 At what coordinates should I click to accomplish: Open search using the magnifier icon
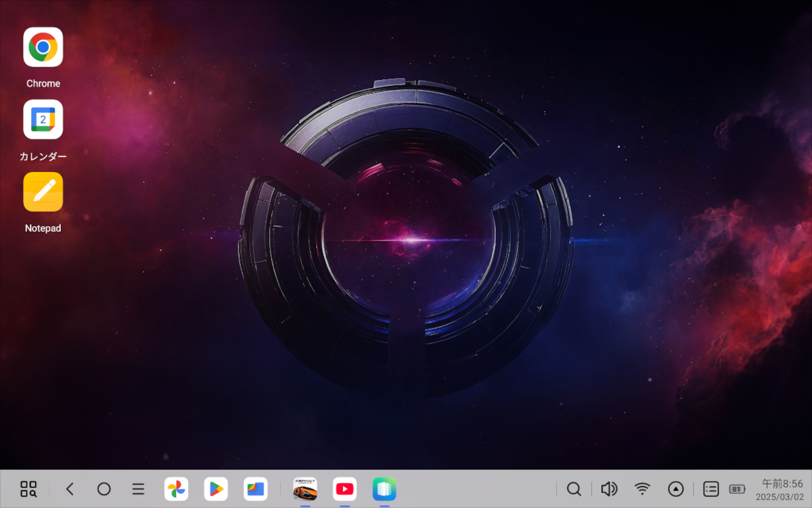click(574, 488)
